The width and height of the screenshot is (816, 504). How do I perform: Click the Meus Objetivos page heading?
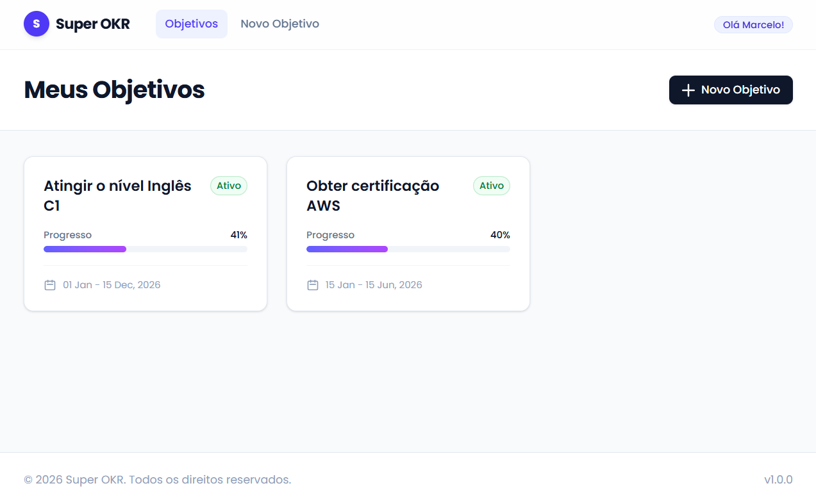(114, 90)
